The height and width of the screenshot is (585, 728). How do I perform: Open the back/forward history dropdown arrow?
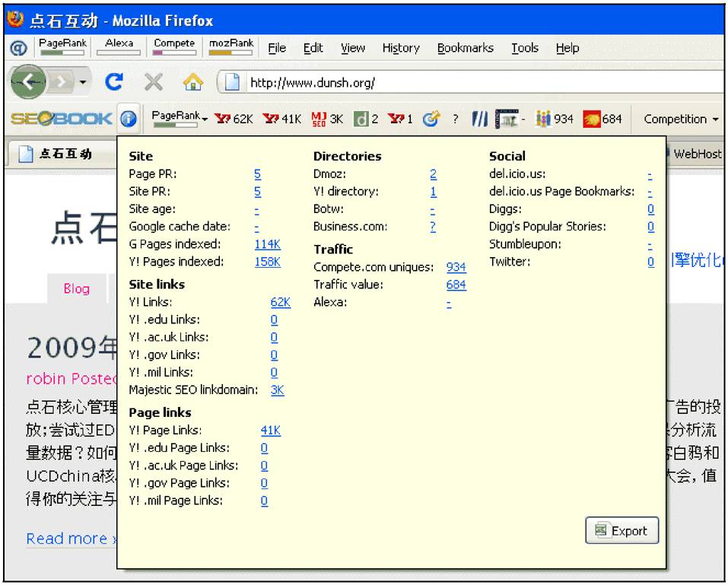click(x=83, y=83)
